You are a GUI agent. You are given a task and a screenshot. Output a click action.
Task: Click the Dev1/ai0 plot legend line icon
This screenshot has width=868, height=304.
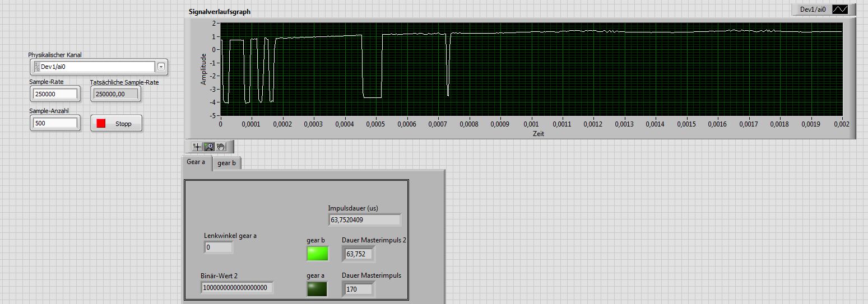coord(840,10)
